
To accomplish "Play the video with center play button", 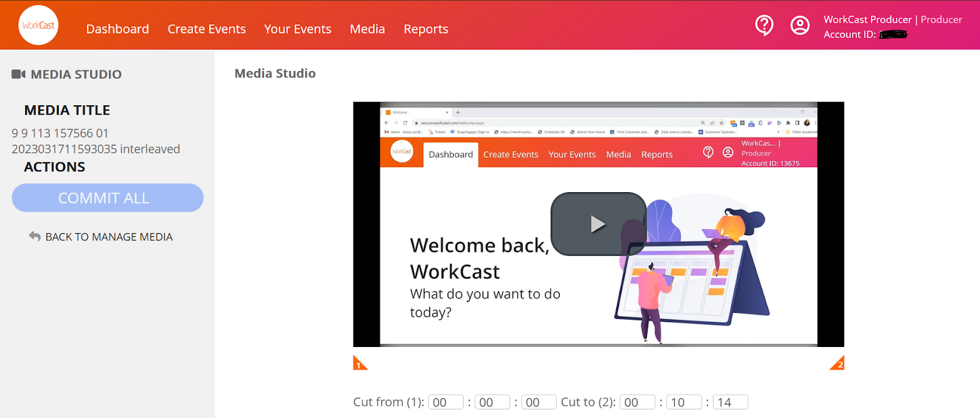I will (x=598, y=224).
